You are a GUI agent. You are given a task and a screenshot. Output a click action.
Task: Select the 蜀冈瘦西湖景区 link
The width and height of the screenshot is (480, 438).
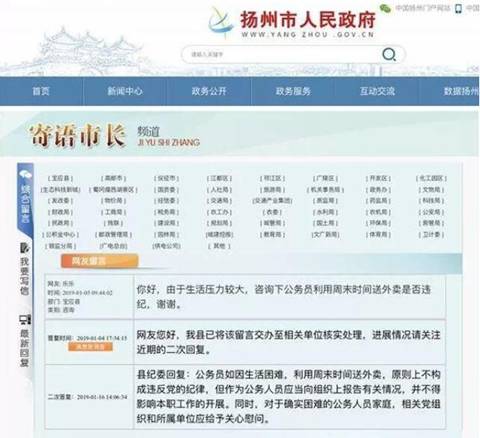113,190
